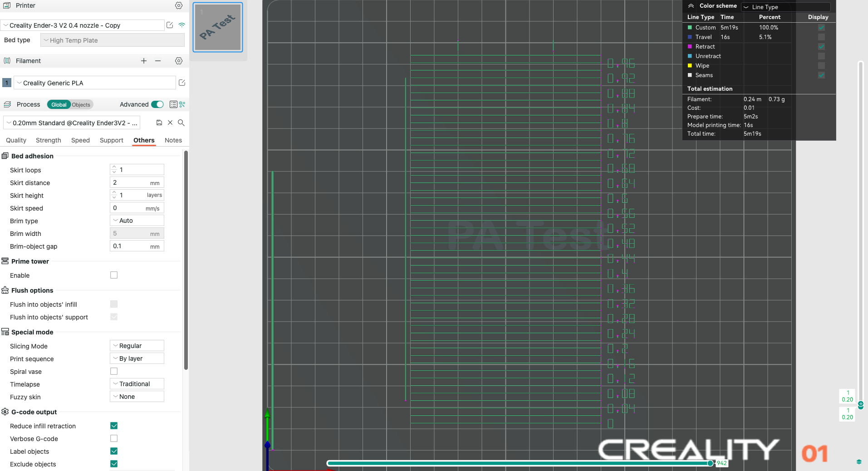
Task: Switch to the Speed tab
Action: tap(81, 140)
